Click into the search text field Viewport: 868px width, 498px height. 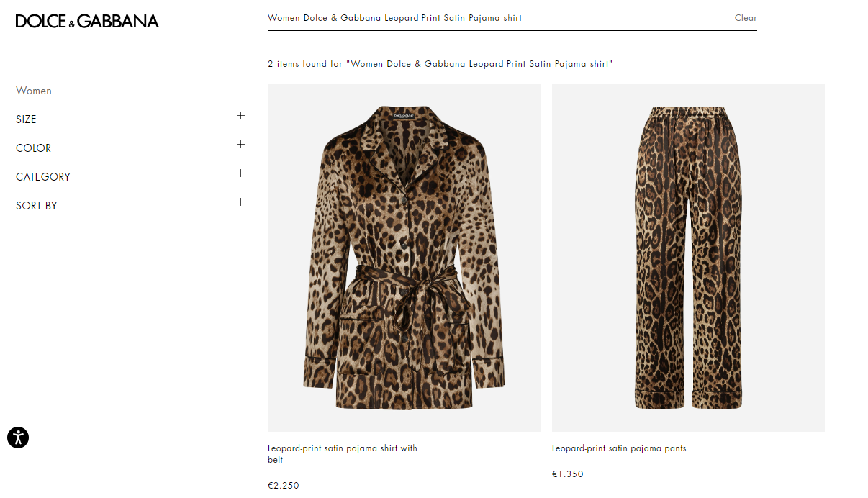[x=497, y=18]
